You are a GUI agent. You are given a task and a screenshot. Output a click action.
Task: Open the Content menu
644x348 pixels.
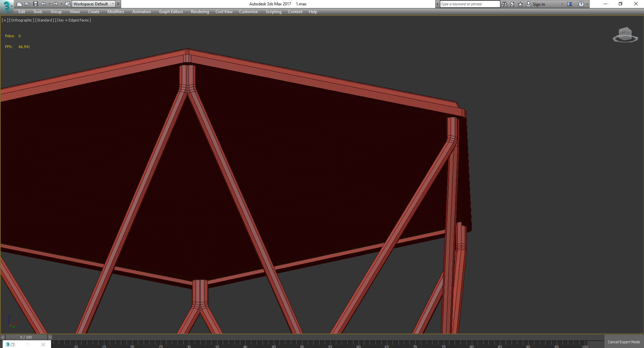pyautogui.click(x=295, y=12)
